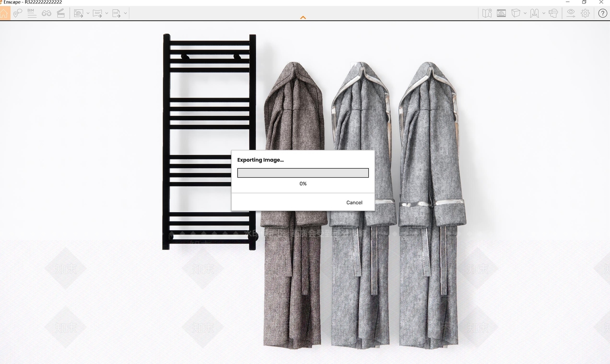Collapse the toolbar with orange chevron

(x=303, y=18)
